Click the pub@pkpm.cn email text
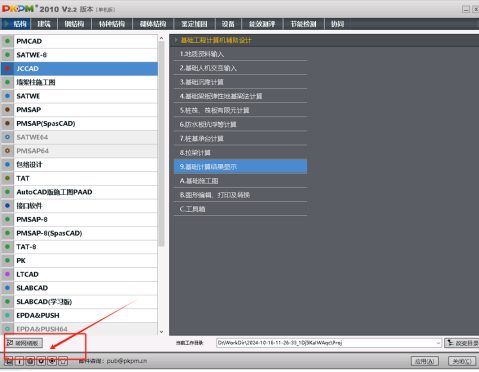This screenshot has width=479, height=372. (x=127, y=361)
